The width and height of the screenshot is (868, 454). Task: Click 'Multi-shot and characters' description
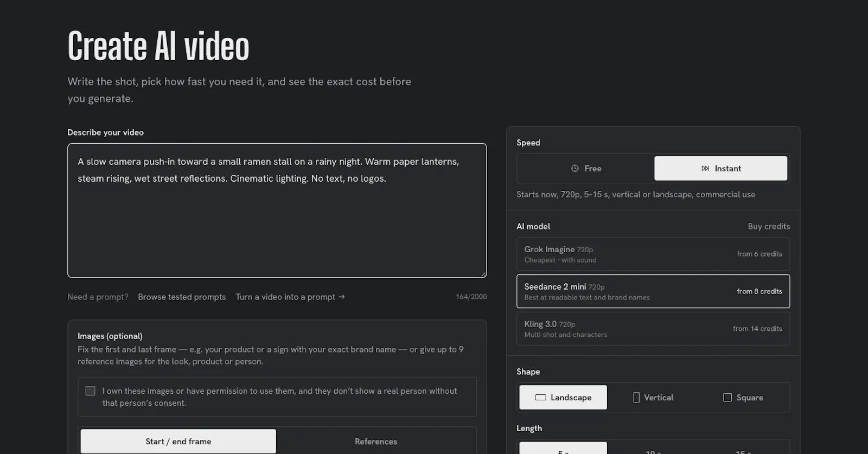(566, 335)
